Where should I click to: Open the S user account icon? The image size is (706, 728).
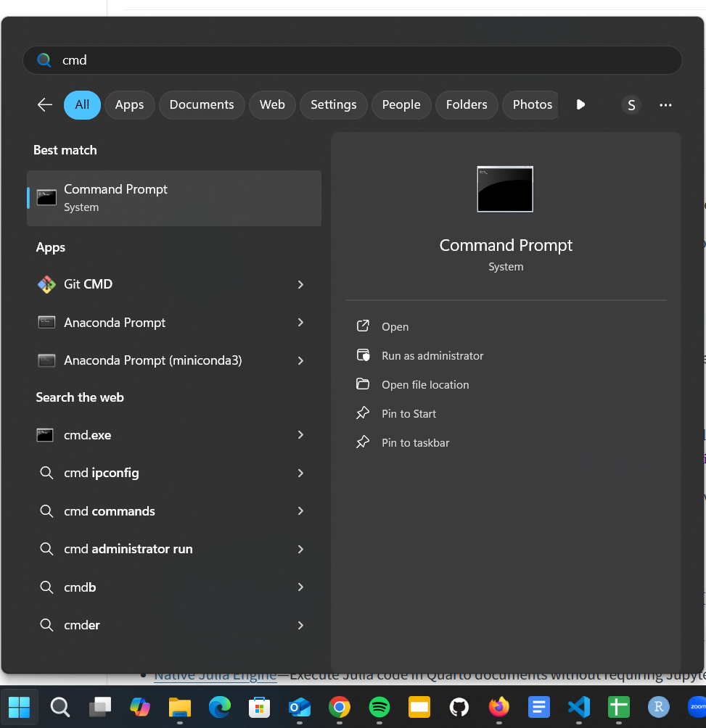(x=631, y=105)
